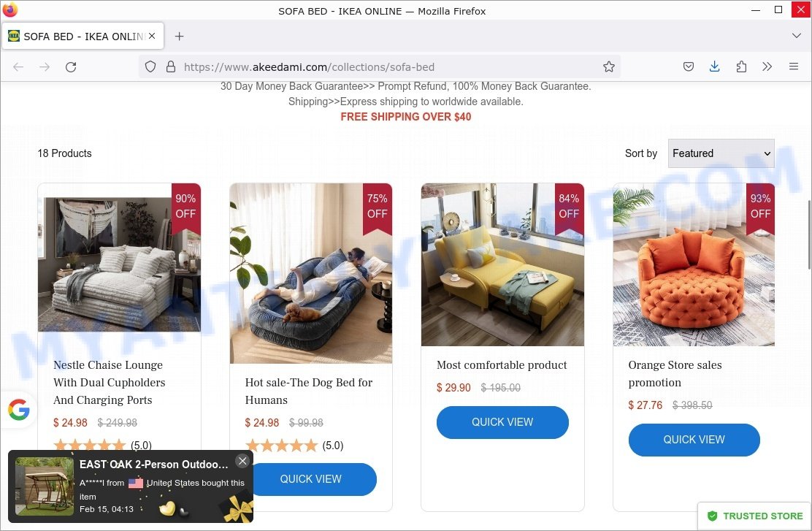Close the SOFA BED tab
Image resolution: width=812 pixels, height=531 pixels.
pyautogui.click(x=152, y=37)
